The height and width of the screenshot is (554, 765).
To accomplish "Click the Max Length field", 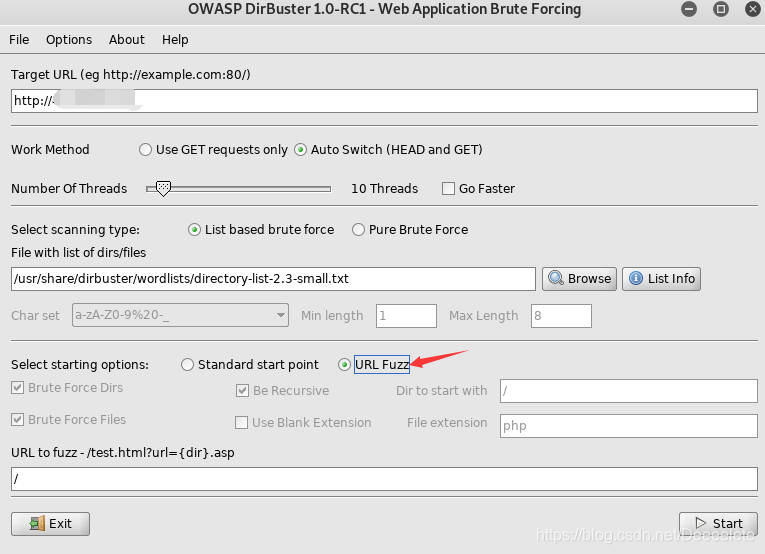I will (x=561, y=316).
